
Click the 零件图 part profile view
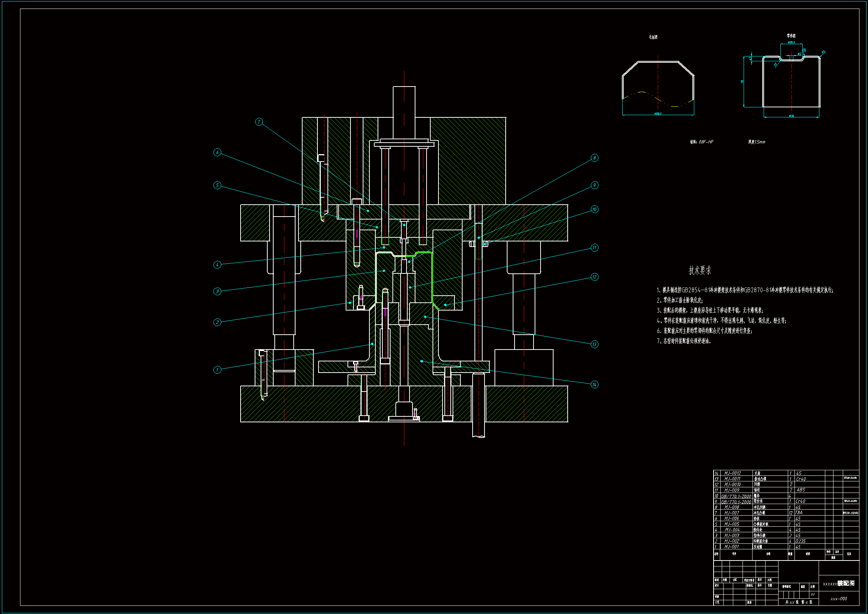pos(791,81)
